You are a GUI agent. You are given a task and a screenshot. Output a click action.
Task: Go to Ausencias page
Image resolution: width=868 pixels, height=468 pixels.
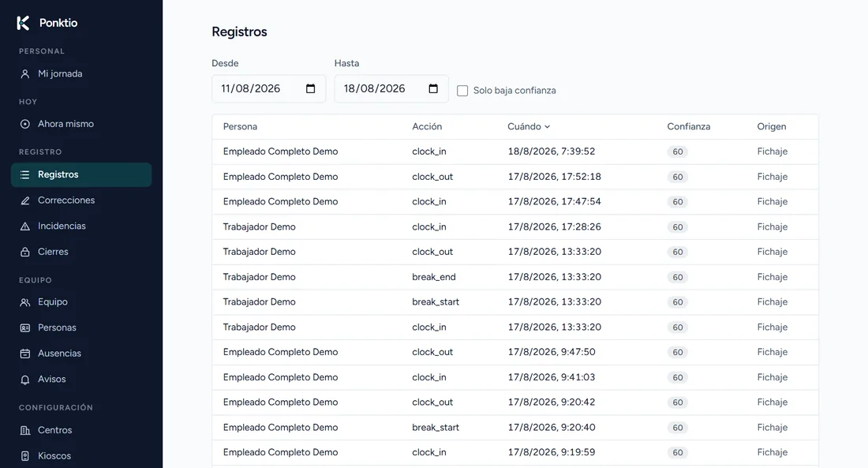[81, 354]
